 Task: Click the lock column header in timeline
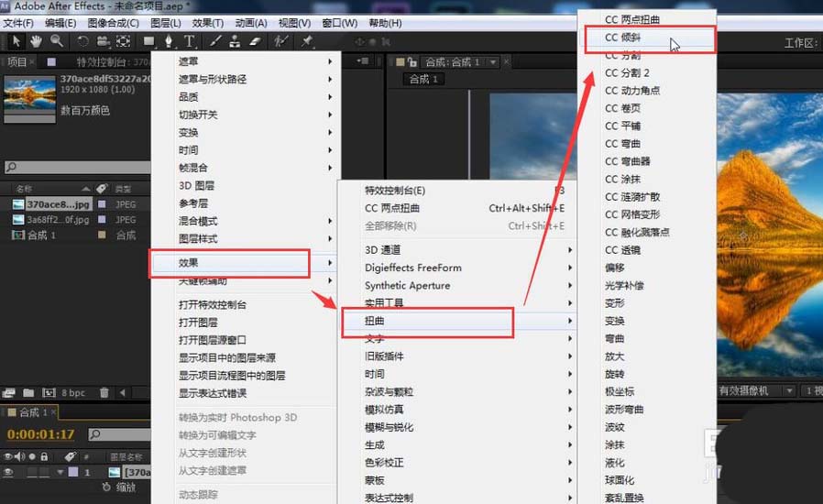coord(44,456)
